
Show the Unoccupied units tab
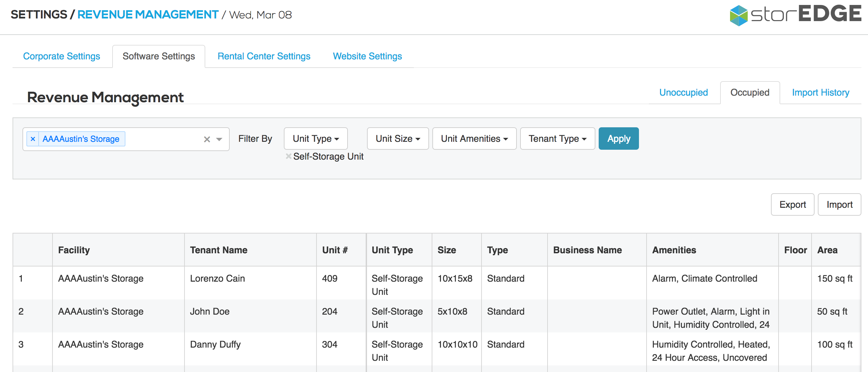click(684, 93)
